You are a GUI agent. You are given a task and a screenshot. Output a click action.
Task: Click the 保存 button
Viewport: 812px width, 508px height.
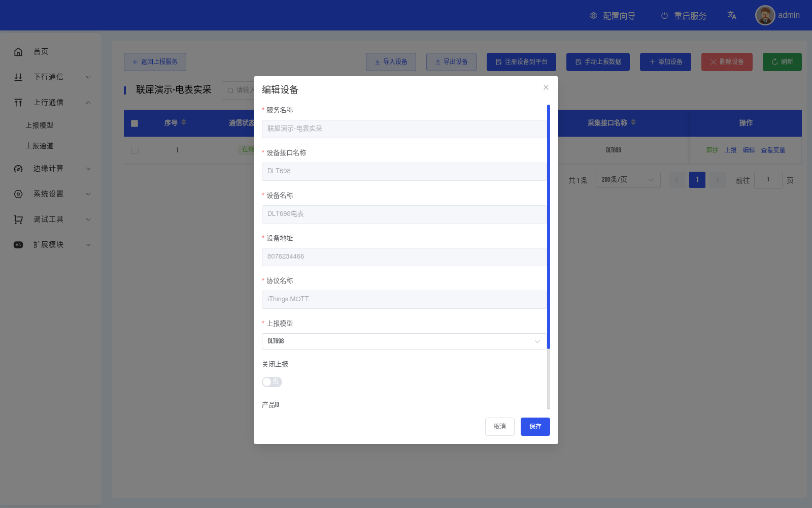pyautogui.click(x=535, y=427)
